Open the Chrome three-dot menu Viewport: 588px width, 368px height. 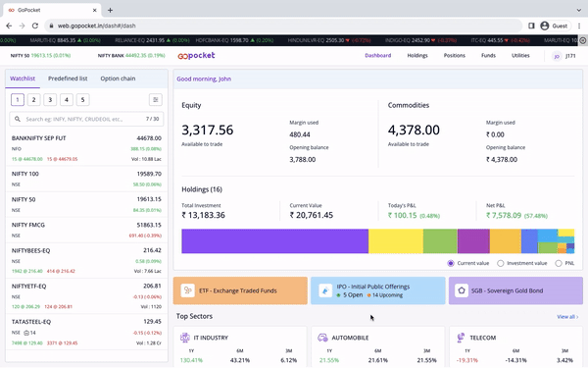pyautogui.click(x=579, y=26)
